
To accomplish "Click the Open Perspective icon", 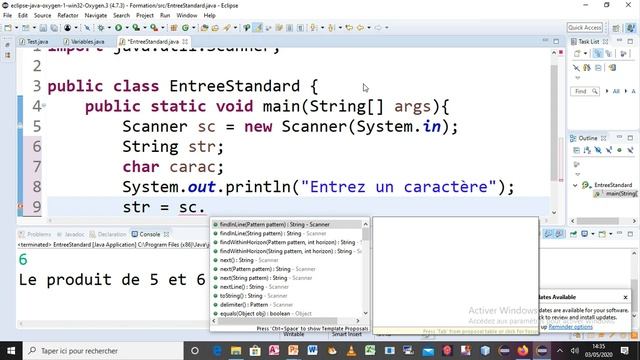I will (616, 28).
